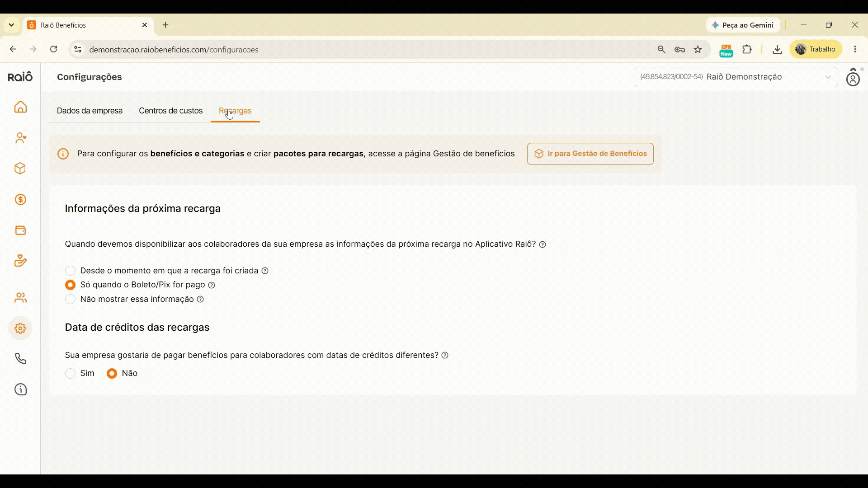Bookmark this page with star icon
The image size is (868, 488).
click(698, 50)
